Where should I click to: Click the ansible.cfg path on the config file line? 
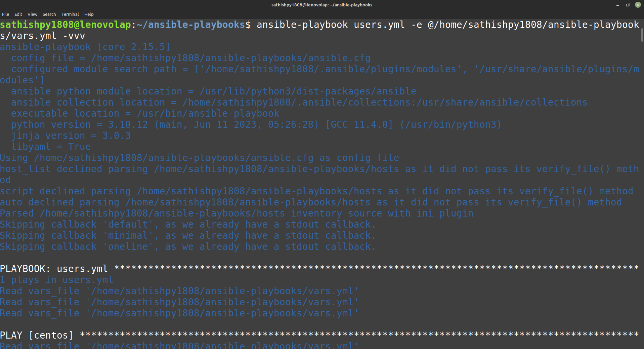pos(230,58)
